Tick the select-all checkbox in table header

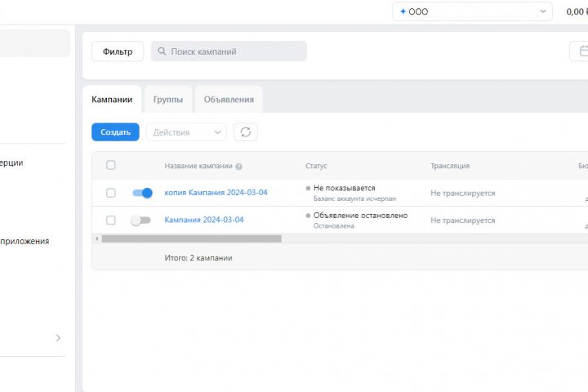click(x=110, y=165)
